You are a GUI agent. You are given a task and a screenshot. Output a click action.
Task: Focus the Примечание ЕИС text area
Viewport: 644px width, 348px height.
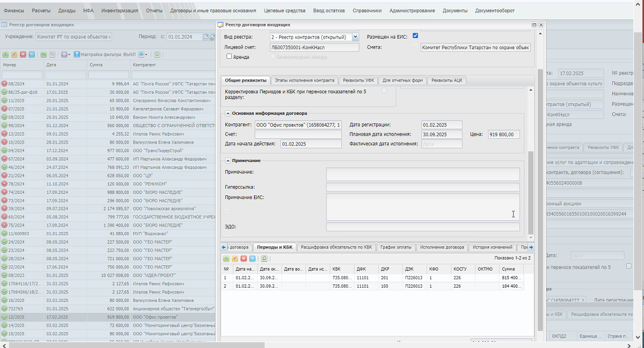point(423,207)
